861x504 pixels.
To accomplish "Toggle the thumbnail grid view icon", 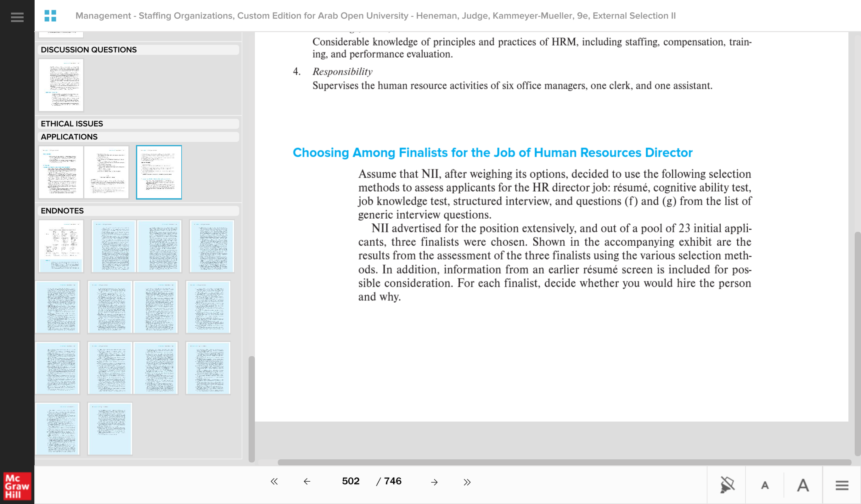I will (x=50, y=16).
